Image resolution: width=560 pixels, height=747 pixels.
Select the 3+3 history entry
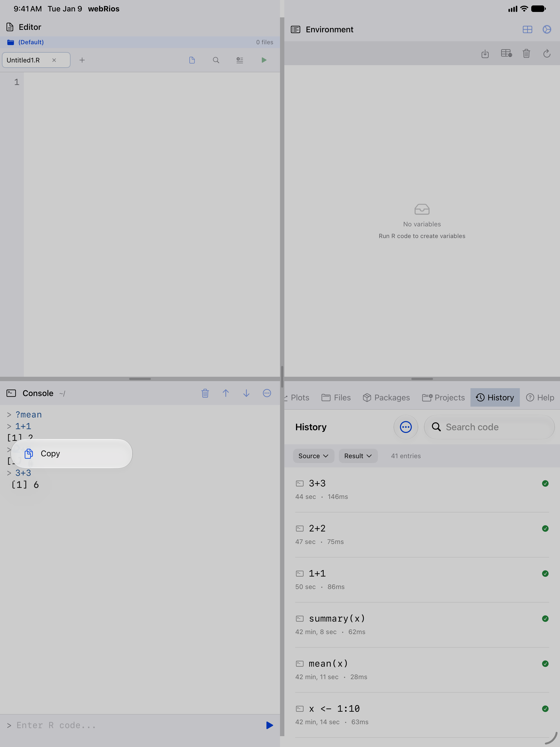pyautogui.click(x=422, y=490)
